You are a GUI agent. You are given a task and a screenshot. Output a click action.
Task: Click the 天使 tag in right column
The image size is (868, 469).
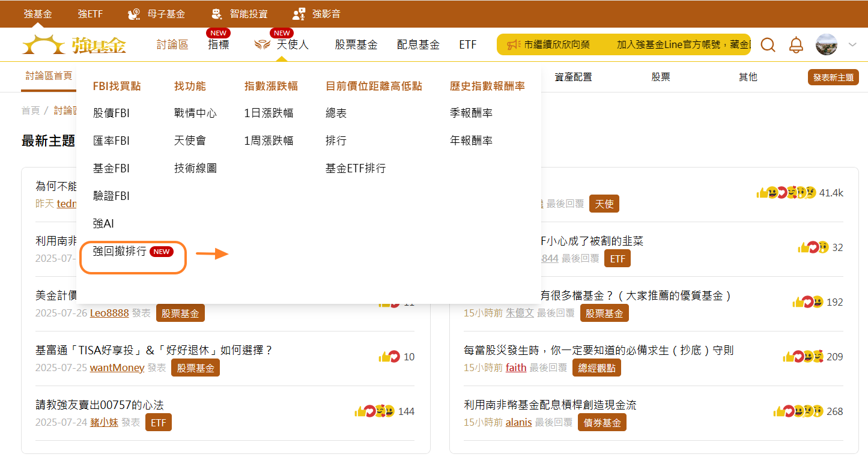604,204
